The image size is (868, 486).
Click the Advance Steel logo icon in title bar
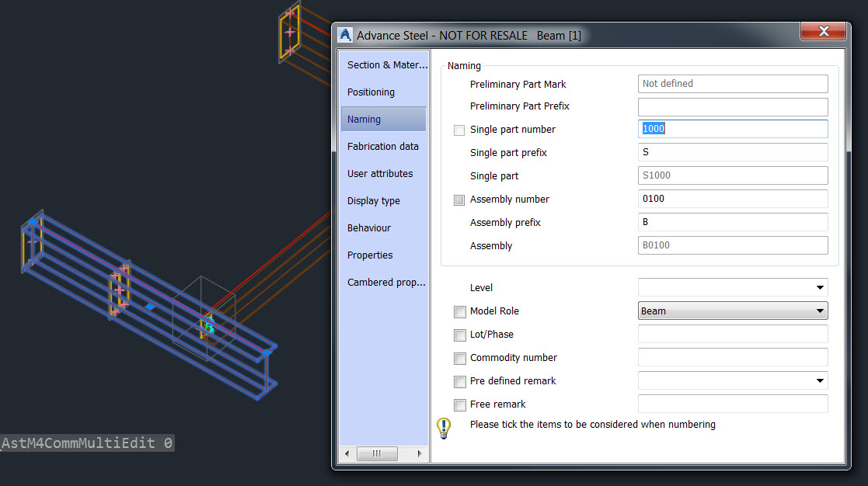point(346,35)
